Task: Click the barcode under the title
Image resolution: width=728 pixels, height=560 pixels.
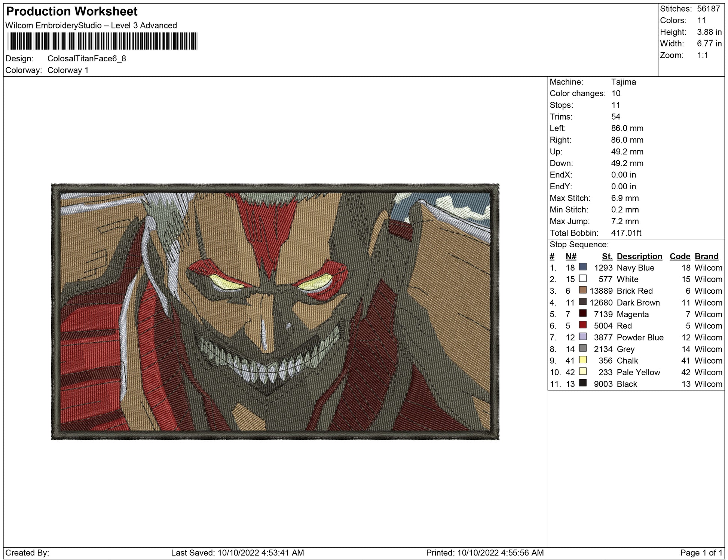Action: point(102,41)
